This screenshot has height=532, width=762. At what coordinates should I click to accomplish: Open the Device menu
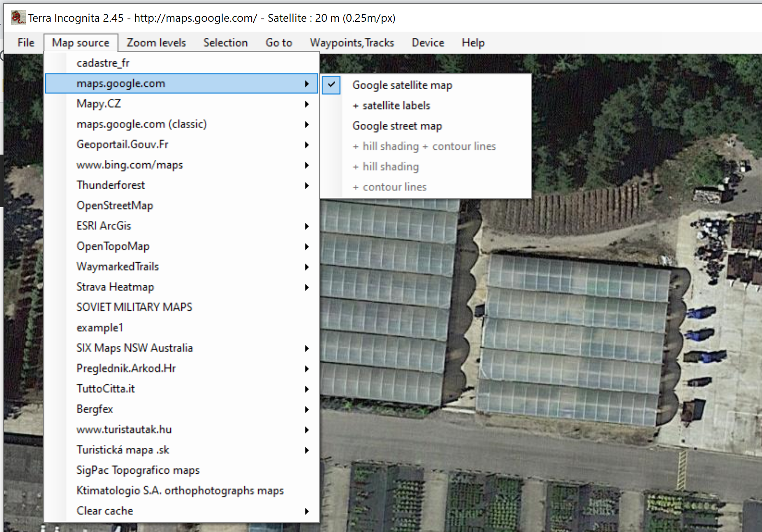pyautogui.click(x=428, y=43)
